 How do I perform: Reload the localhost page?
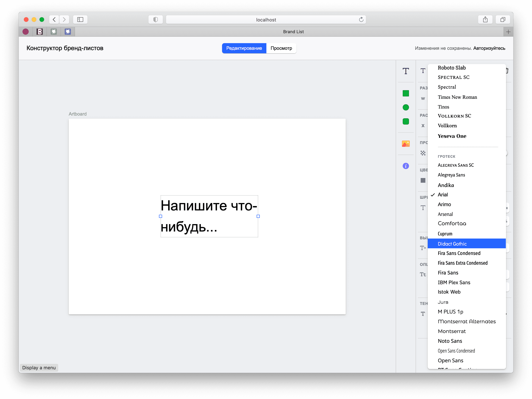(x=361, y=20)
